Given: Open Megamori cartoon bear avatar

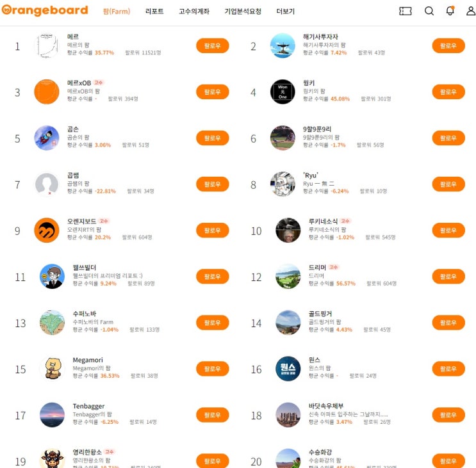Looking at the screenshot, I should tap(53, 369).
